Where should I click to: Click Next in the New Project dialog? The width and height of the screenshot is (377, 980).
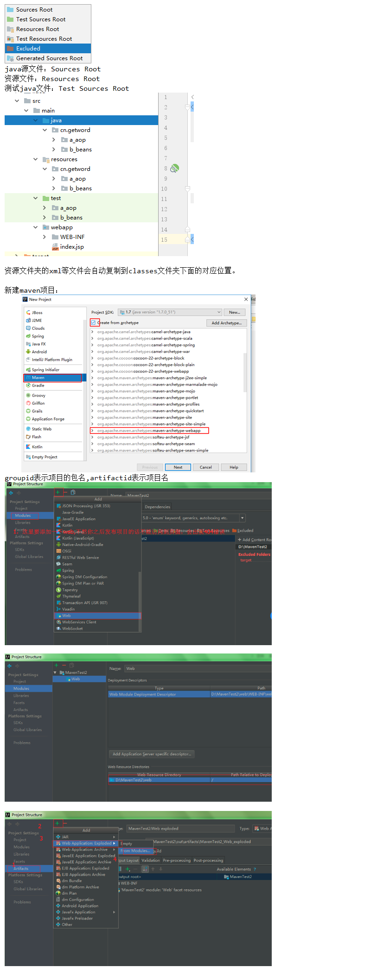pos(178,467)
